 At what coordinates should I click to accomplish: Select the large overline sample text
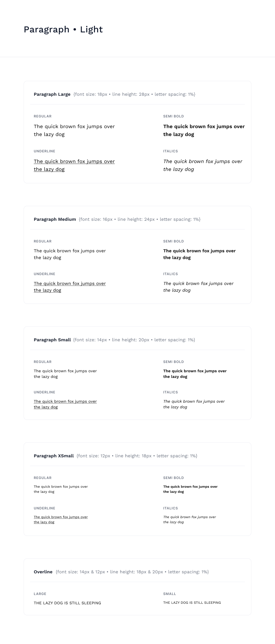tap(67, 603)
